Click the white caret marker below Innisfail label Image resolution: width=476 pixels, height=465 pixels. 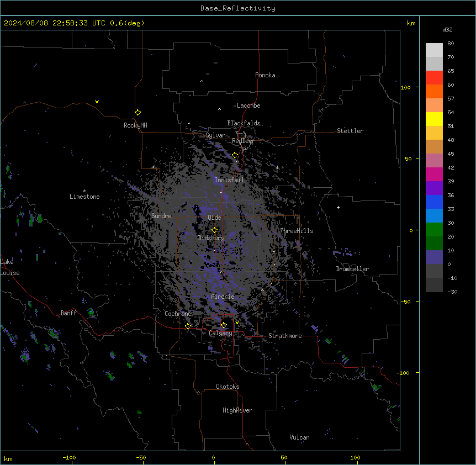pos(221,192)
